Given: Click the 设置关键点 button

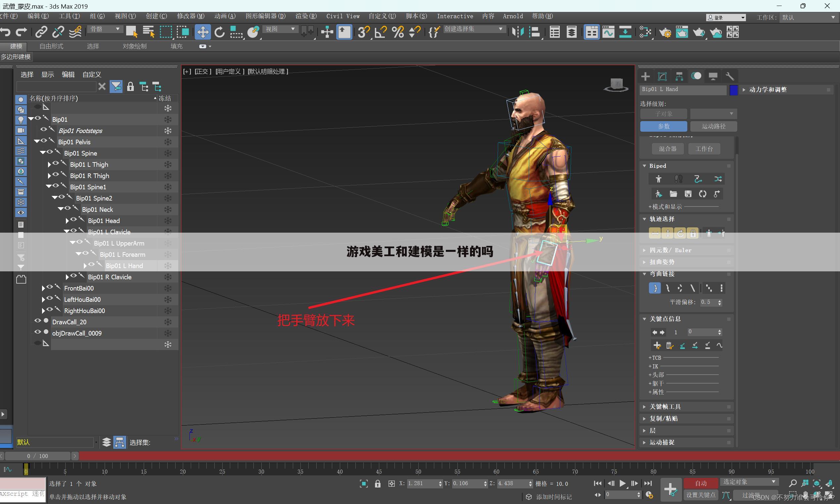Looking at the screenshot, I should coord(701,495).
